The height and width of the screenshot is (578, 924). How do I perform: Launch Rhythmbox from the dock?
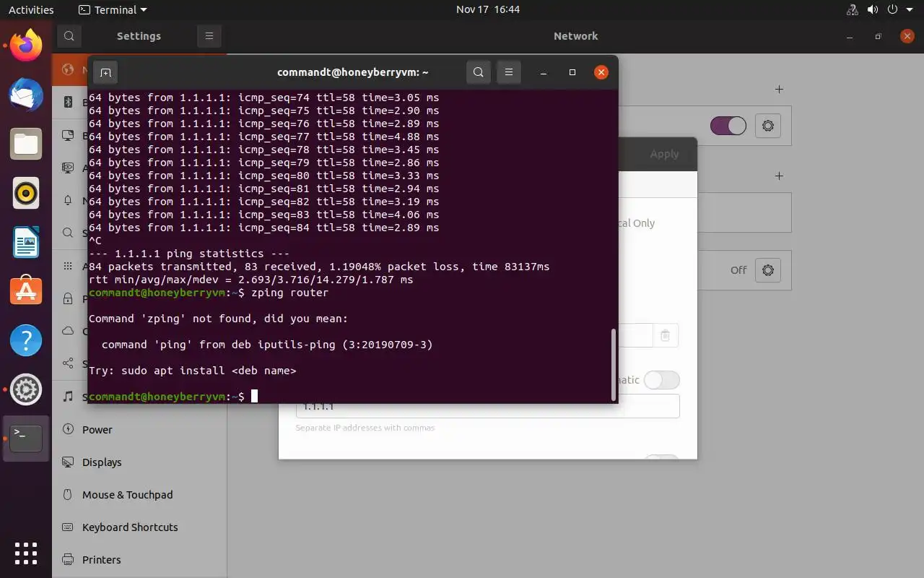pyautogui.click(x=26, y=193)
